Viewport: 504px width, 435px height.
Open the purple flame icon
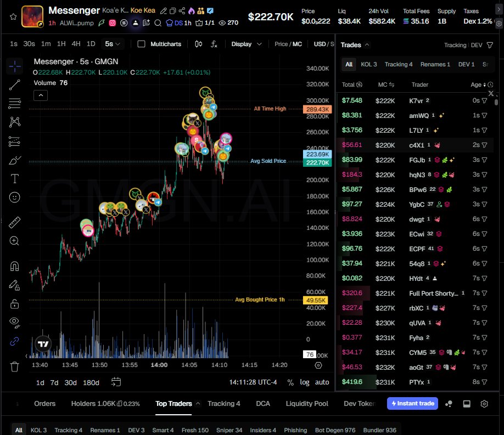point(192,11)
